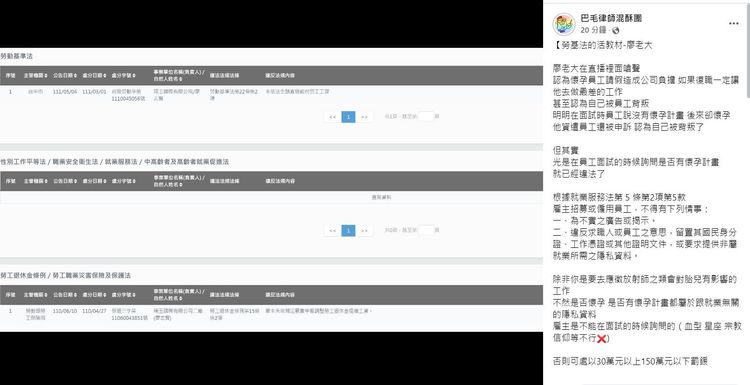Click the red cross emoji in post
This screenshot has width=750, height=385.
[x=602, y=339]
